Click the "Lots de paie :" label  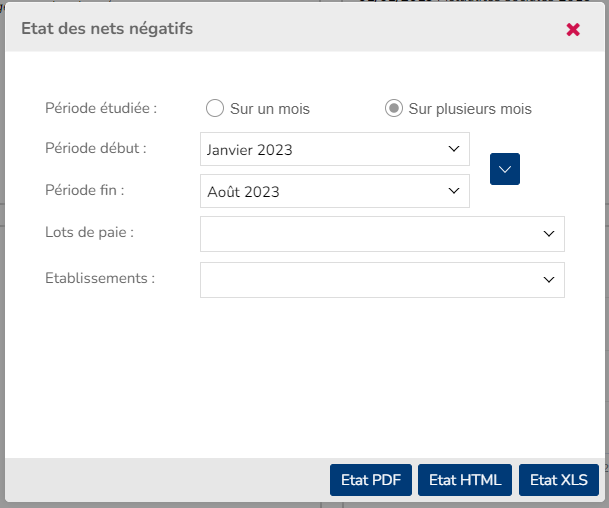click(90, 232)
